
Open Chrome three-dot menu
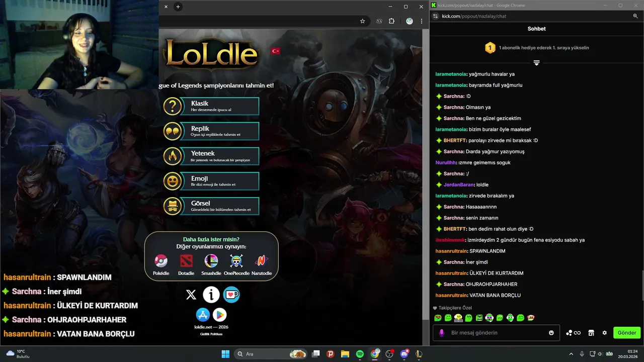422,21
